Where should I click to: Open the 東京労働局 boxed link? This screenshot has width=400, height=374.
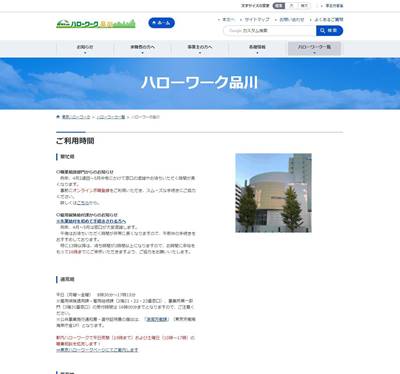click(157, 319)
